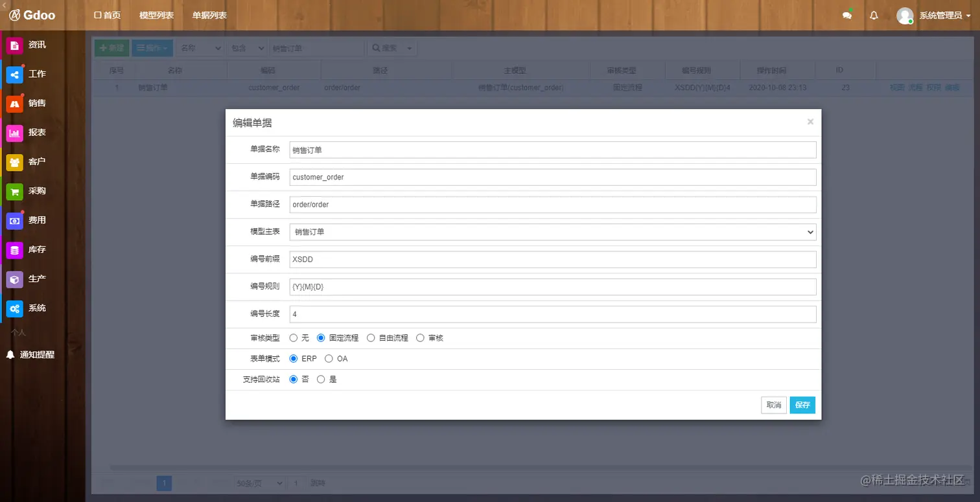Choose ERP for 表单模式
This screenshot has width=980, height=502.
pyautogui.click(x=294, y=358)
